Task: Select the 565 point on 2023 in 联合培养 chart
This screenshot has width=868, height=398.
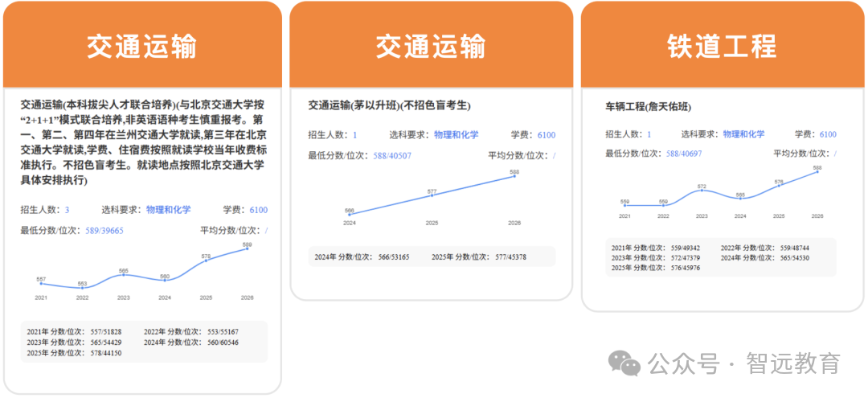Action: pos(124,274)
